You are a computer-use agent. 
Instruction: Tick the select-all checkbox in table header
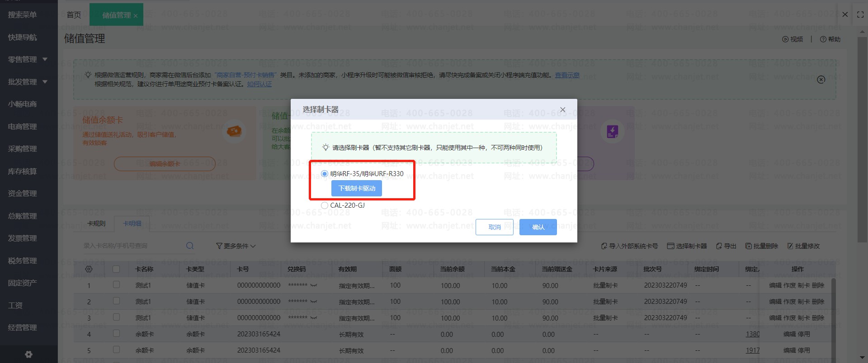coord(116,269)
